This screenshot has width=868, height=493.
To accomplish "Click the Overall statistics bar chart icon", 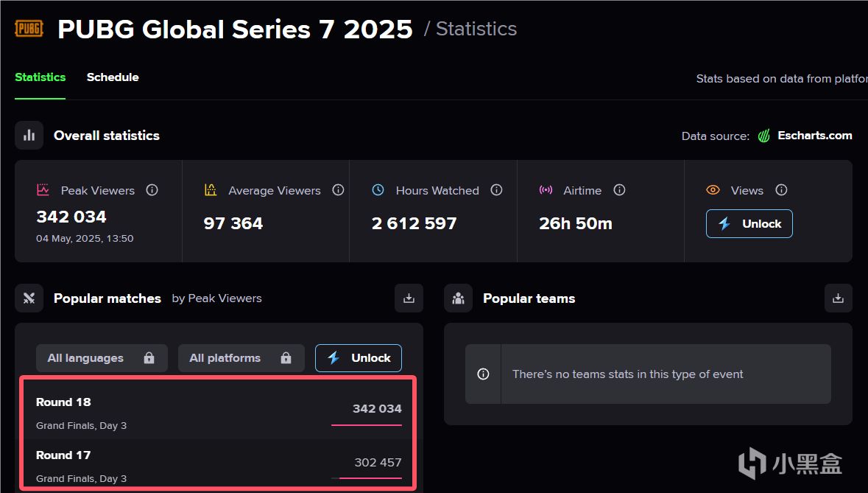I will point(29,135).
